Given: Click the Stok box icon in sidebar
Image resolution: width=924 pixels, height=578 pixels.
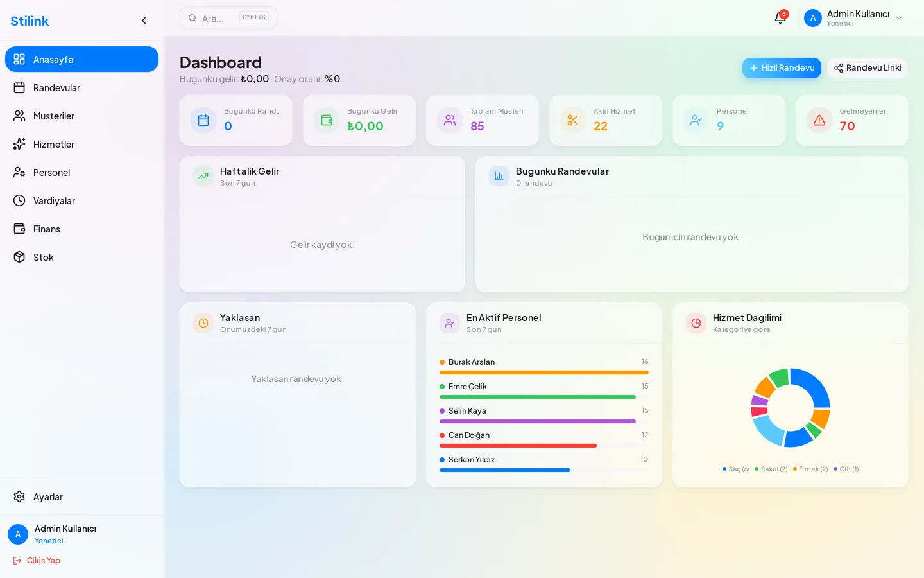Looking at the screenshot, I should 19,257.
